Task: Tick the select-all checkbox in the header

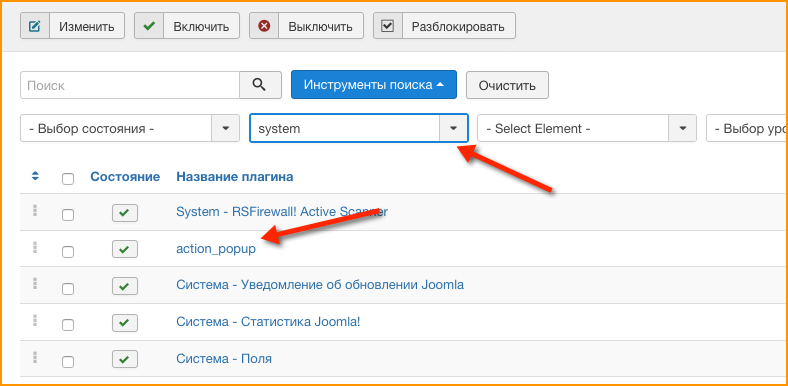Action: click(68, 179)
